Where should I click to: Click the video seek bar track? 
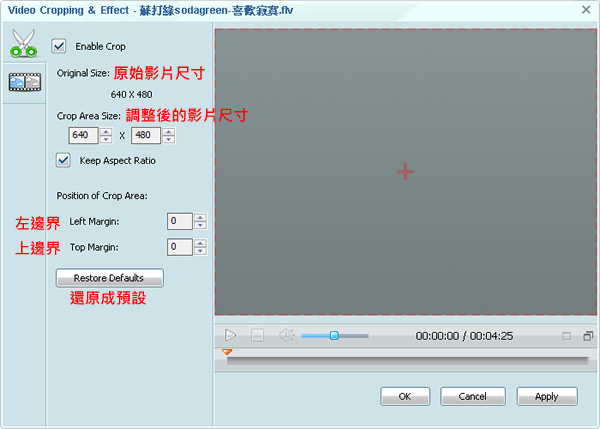[x=407, y=360]
